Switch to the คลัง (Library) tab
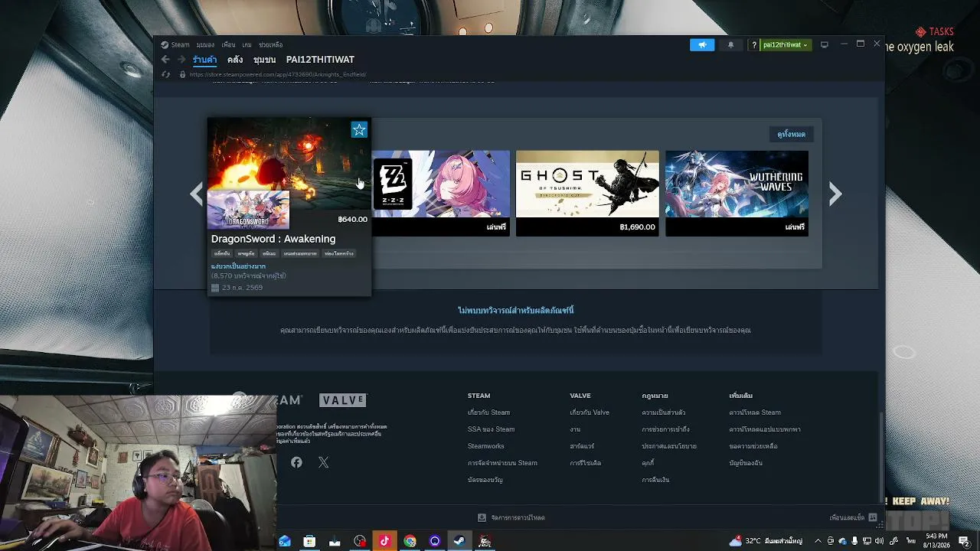This screenshot has height=551, width=980. pos(235,60)
